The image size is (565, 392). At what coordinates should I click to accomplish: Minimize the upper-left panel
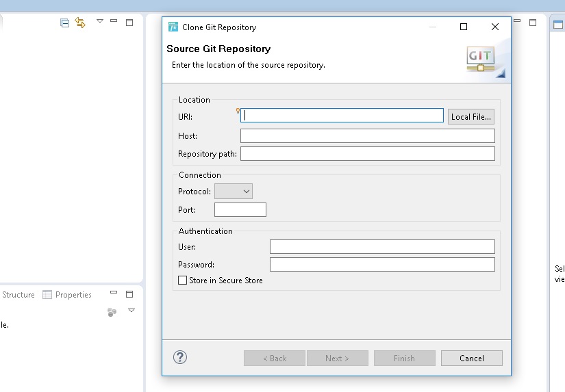114,21
